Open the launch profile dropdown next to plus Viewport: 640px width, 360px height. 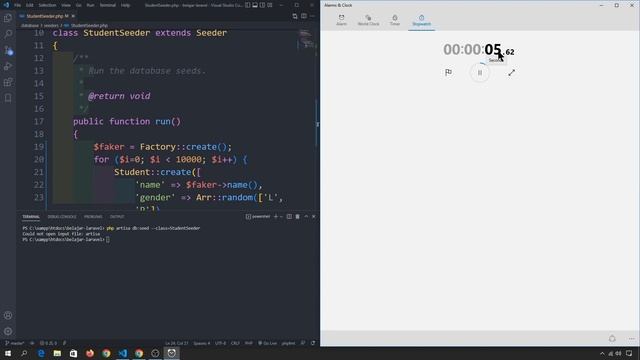pyautogui.click(x=281, y=217)
